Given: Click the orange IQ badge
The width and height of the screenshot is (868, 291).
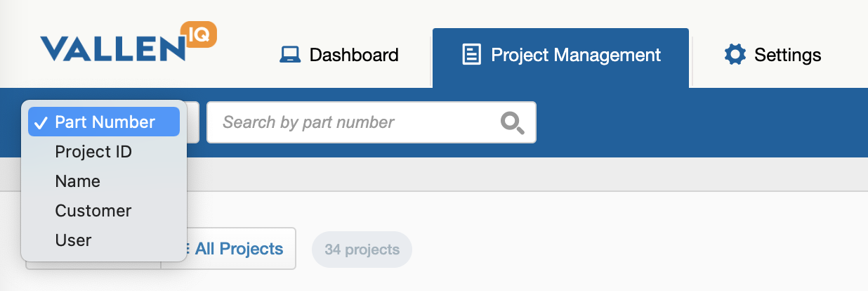Looking at the screenshot, I should coord(198,34).
